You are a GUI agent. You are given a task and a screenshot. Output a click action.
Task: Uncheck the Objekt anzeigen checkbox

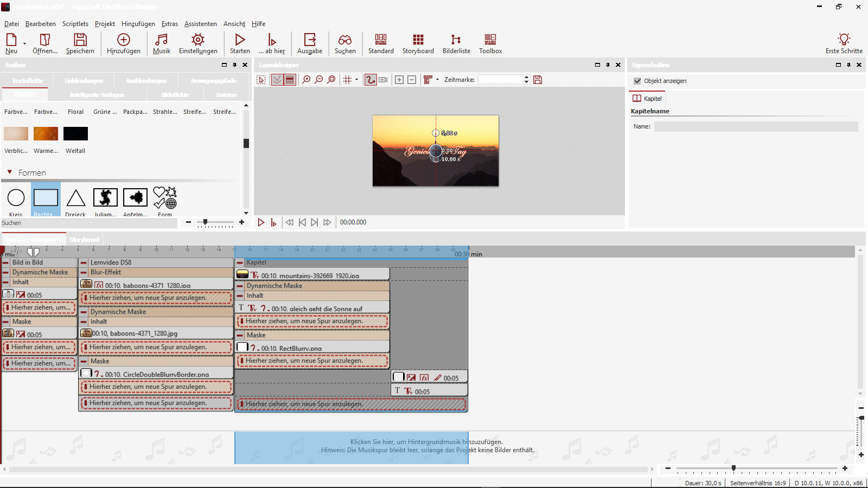pos(637,81)
